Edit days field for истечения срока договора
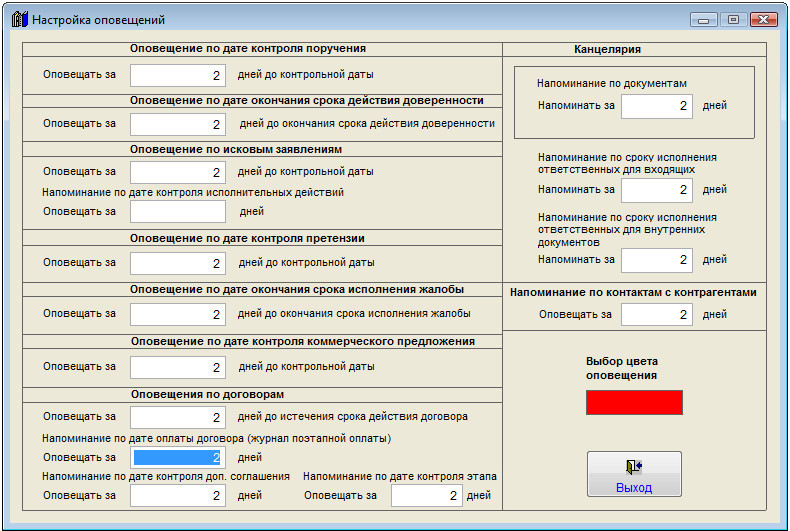The width and height of the screenshot is (790, 531). pos(178,418)
